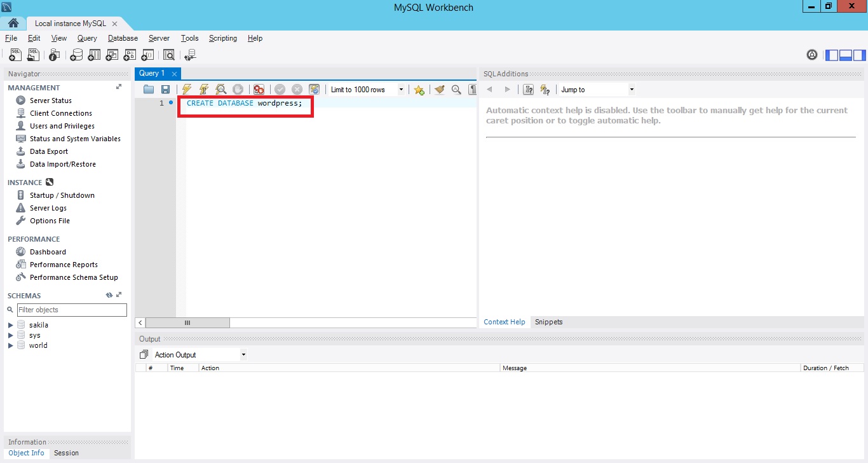Toggle auto-commit mode button
The image size is (868, 463).
(314, 90)
